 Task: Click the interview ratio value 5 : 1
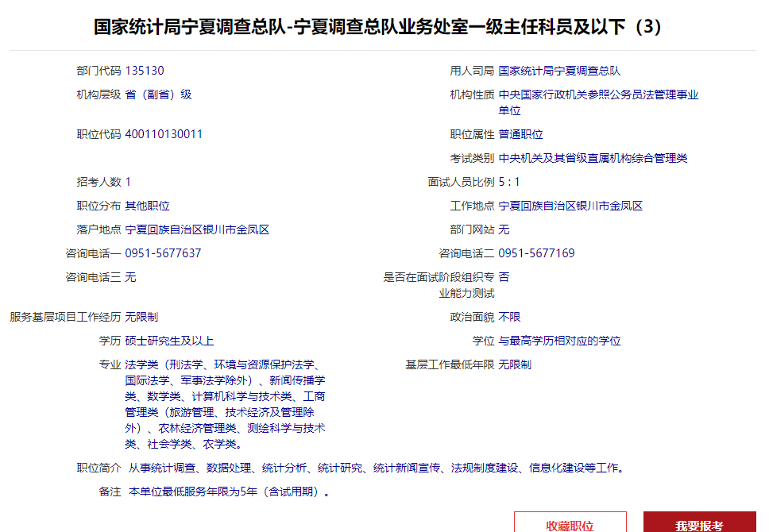509,182
